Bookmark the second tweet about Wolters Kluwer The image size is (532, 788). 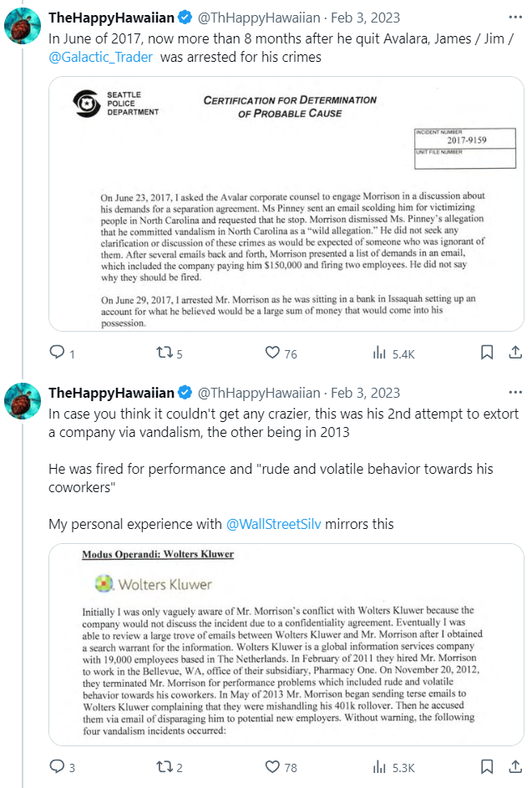487,766
